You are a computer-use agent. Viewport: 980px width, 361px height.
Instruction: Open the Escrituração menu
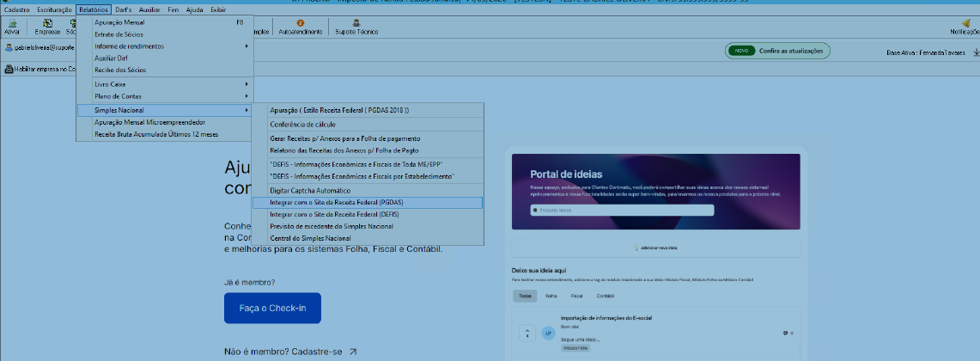54,10
